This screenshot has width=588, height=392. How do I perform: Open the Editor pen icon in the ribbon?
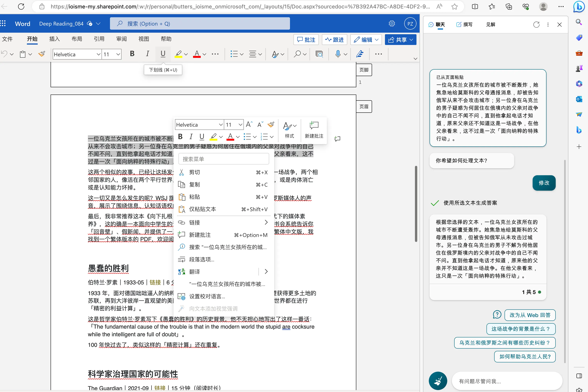[360, 54]
